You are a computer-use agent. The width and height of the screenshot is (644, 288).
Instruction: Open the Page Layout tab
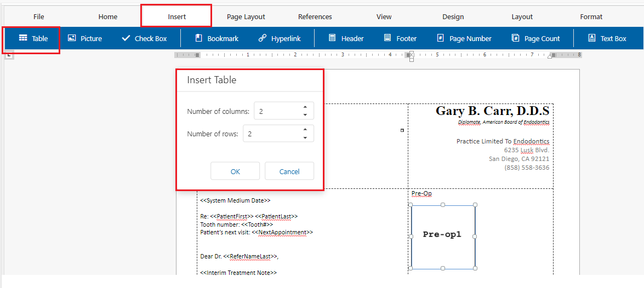246,17
